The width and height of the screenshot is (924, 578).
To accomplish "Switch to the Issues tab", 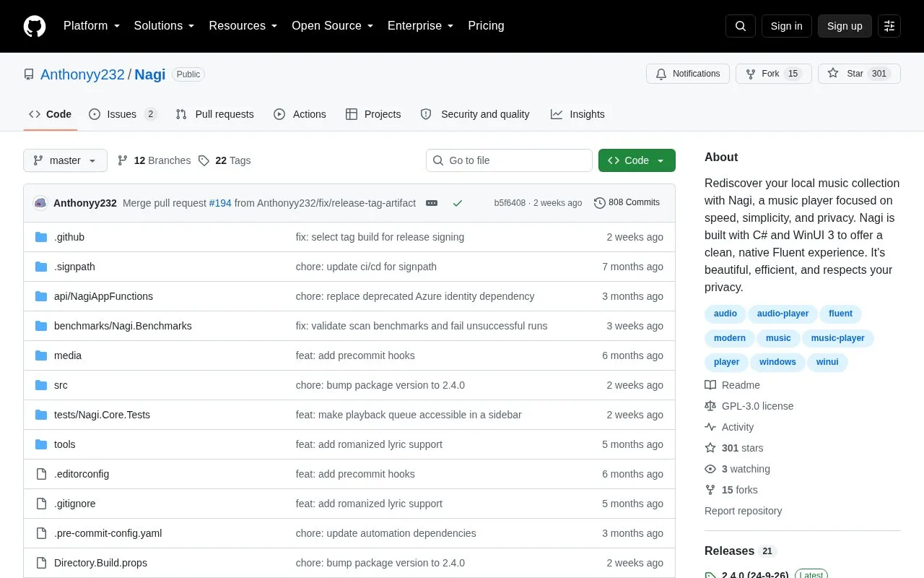I will point(123,114).
